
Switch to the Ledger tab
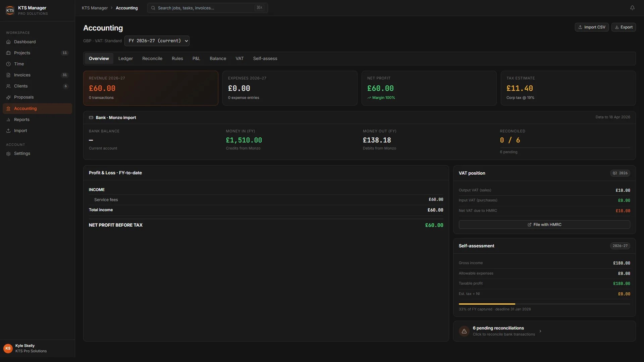(x=125, y=59)
